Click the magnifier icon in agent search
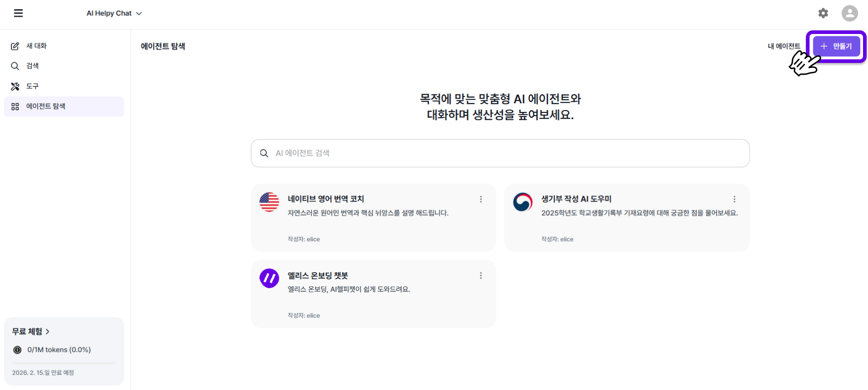The height and width of the screenshot is (390, 868). coord(264,154)
